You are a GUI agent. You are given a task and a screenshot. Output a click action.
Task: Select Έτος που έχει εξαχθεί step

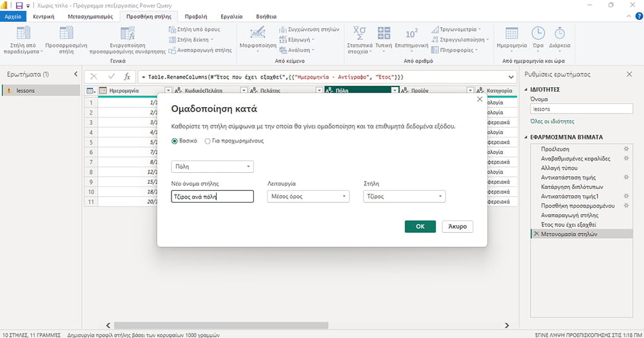tap(569, 224)
